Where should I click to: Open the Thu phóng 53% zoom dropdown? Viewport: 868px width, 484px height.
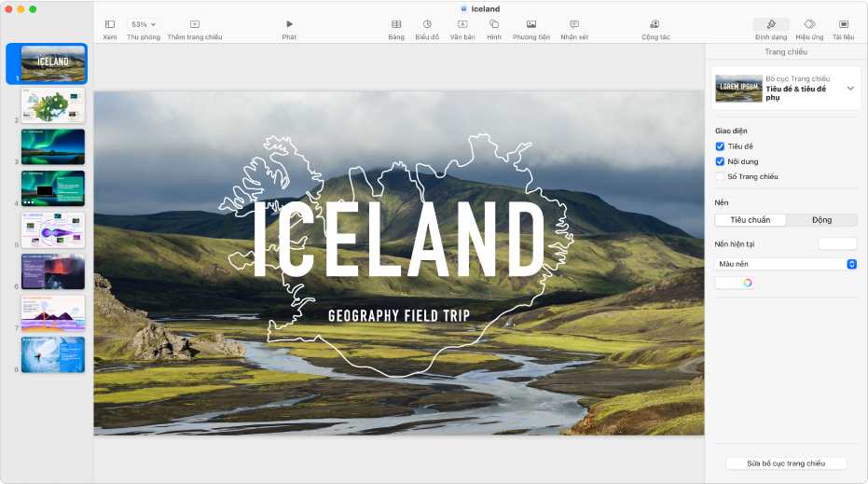(x=143, y=24)
